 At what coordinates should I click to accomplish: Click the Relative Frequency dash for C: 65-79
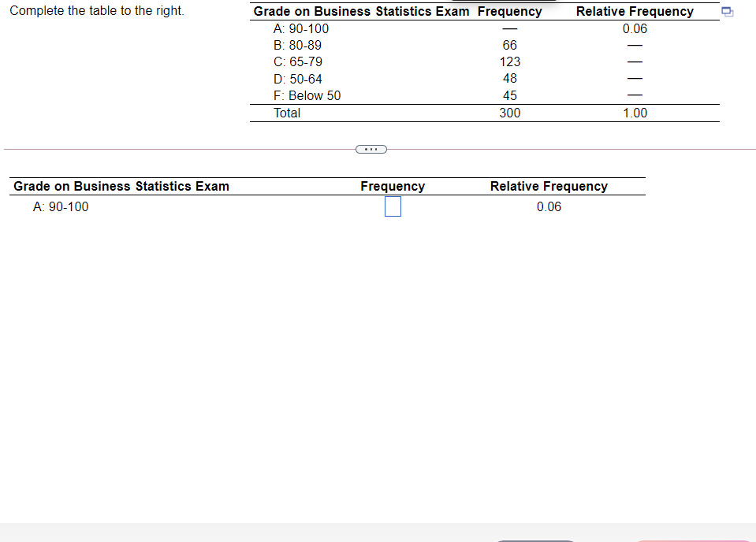(x=635, y=61)
